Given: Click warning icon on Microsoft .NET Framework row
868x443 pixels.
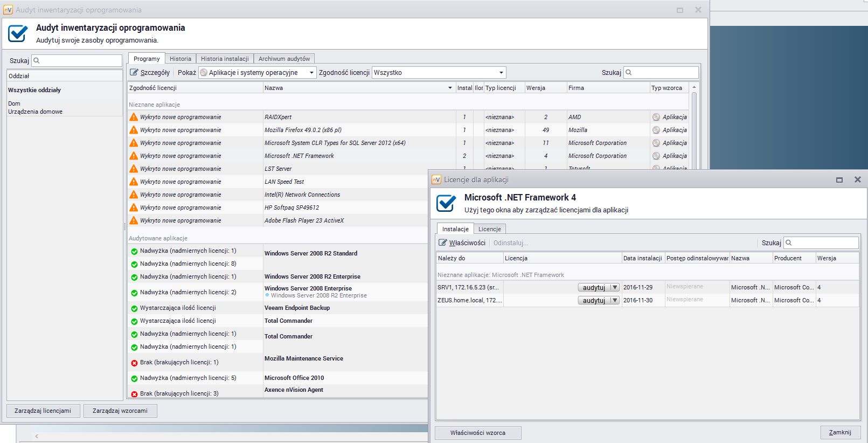Looking at the screenshot, I should coord(134,156).
